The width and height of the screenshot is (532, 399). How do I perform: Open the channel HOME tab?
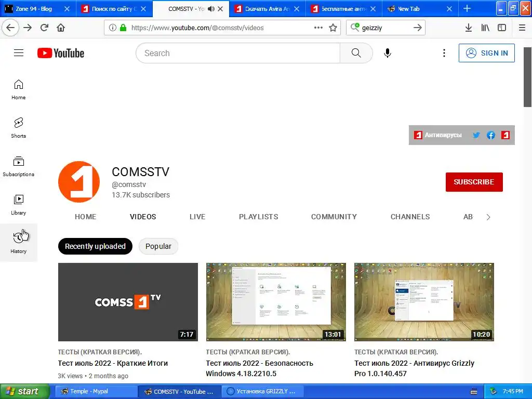pos(86,217)
